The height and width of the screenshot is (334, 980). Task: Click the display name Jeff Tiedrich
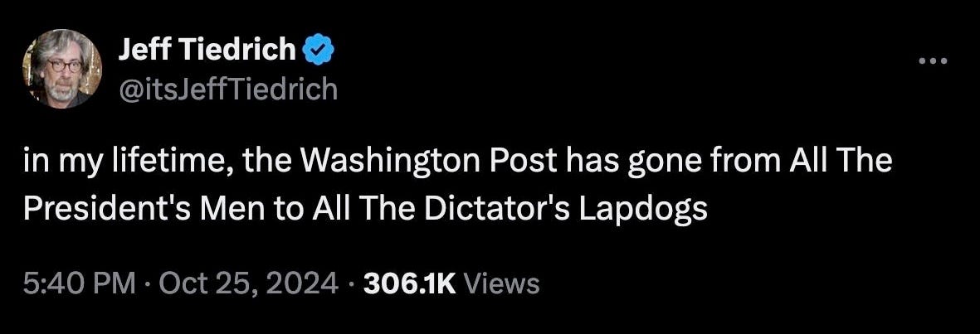tap(207, 50)
